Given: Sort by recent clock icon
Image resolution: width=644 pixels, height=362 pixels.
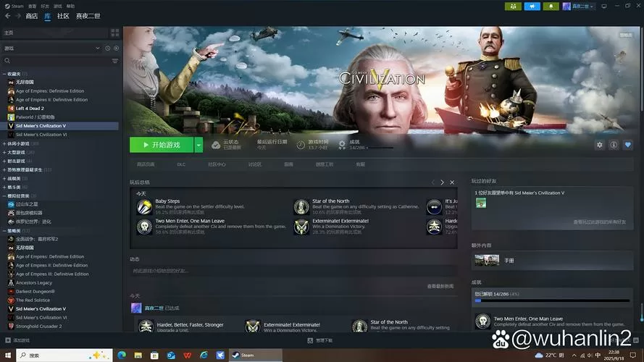Looking at the screenshot, I should [x=108, y=49].
